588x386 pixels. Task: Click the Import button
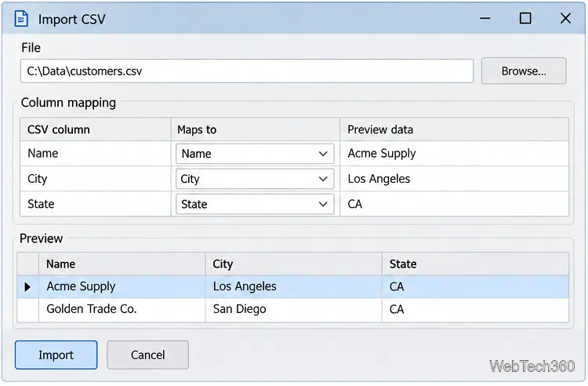click(56, 355)
